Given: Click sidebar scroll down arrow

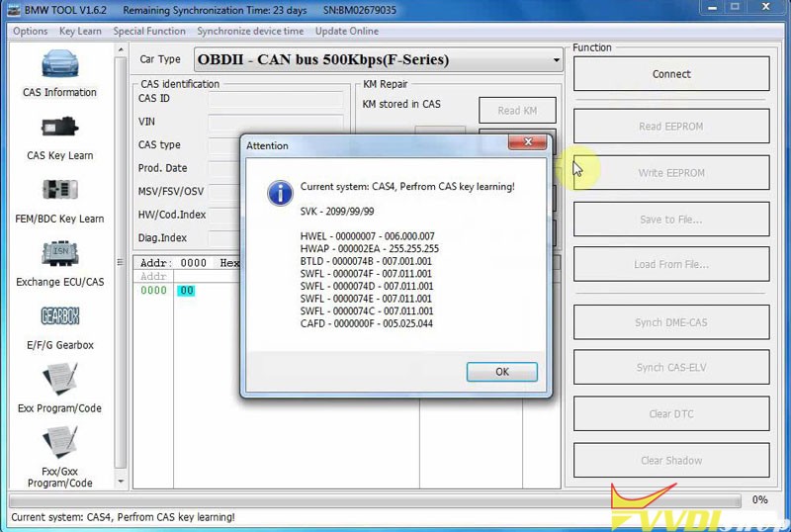Looking at the screenshot, I should 121,482.
